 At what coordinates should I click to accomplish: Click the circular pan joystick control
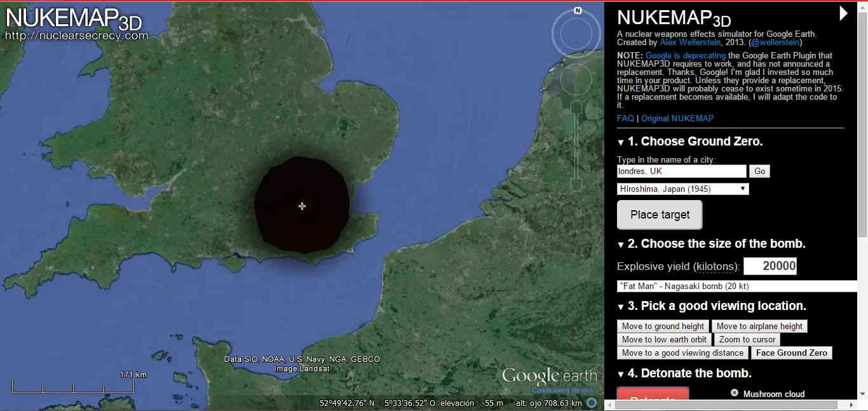(576, 78)
